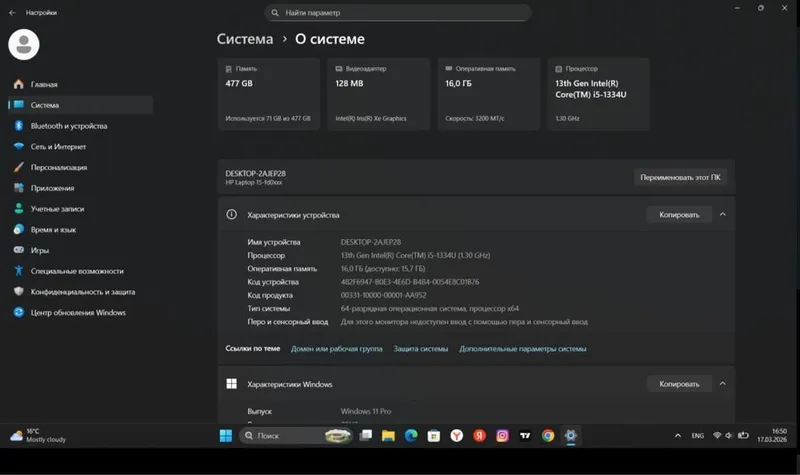
Task: Open Bluetooth и устройства settings
Action: tap(81, 126)
